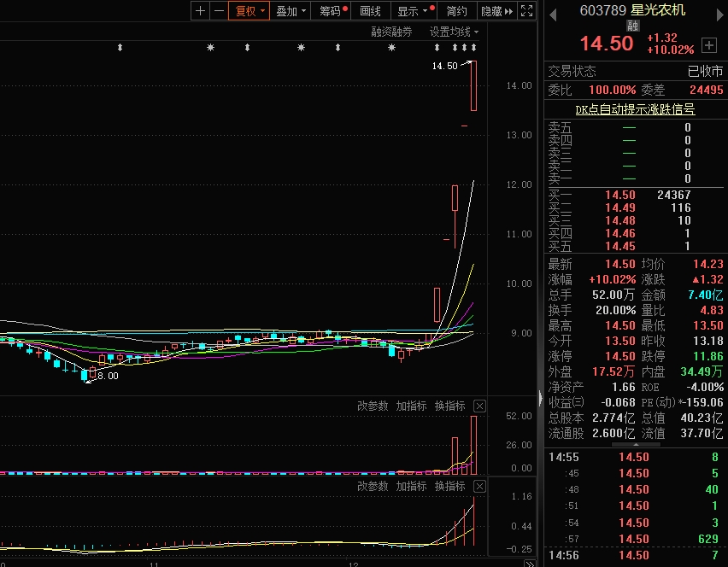Viewport: 728px width, 567px height.
Task: Click the left arrow for previous stock
Action: coord(553,12)
